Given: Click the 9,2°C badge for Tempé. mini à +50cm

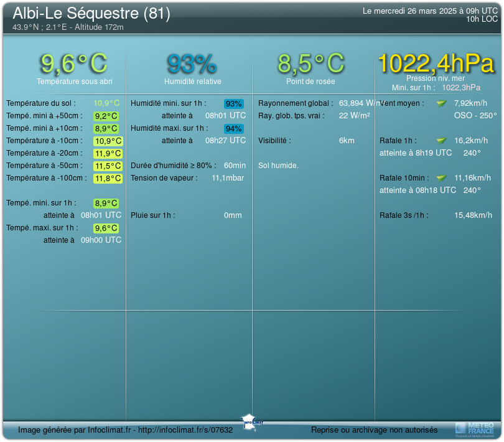Looking at the screenshot, I should 106,116.
